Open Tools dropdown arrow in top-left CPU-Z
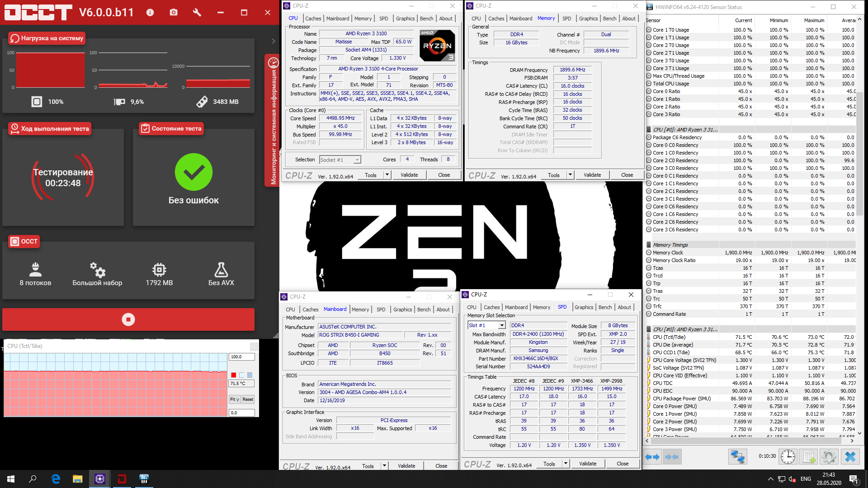This screenshot has height=488, width=868. [x=387, y=175]
